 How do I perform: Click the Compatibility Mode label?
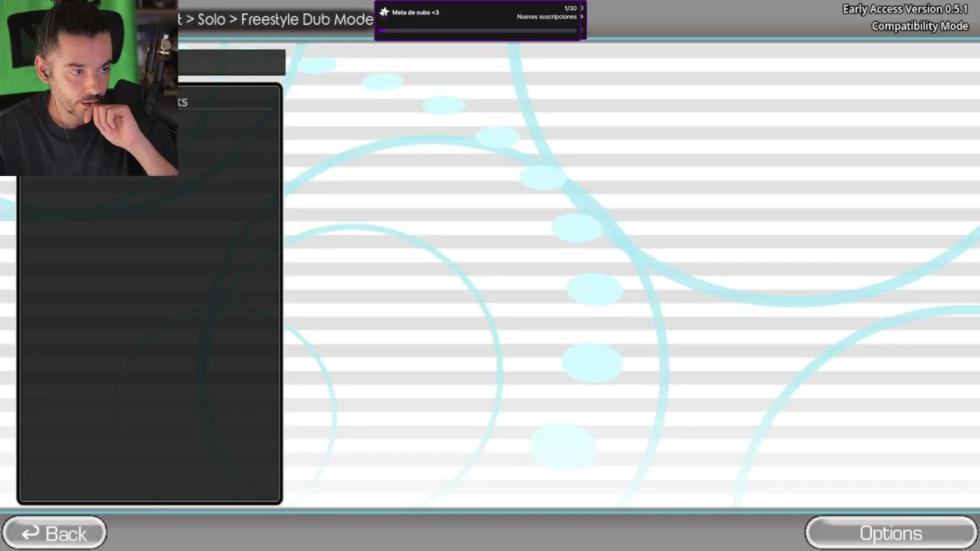920,26
